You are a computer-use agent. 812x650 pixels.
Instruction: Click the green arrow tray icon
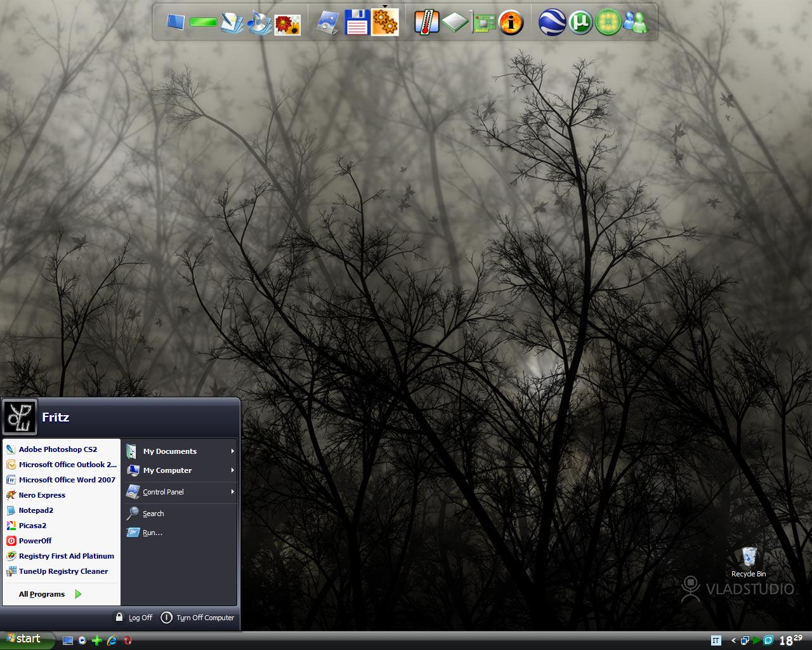click(x=757, y=640)
